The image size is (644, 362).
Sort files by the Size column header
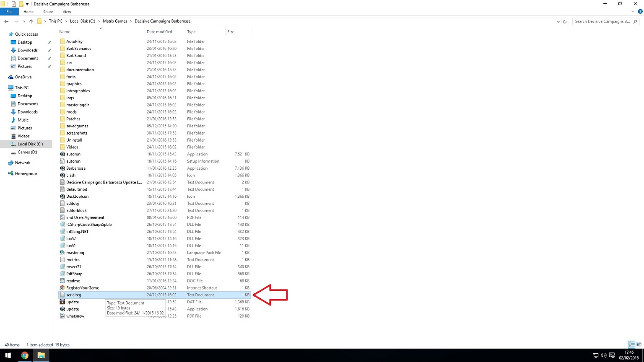[x=231, y=32]
